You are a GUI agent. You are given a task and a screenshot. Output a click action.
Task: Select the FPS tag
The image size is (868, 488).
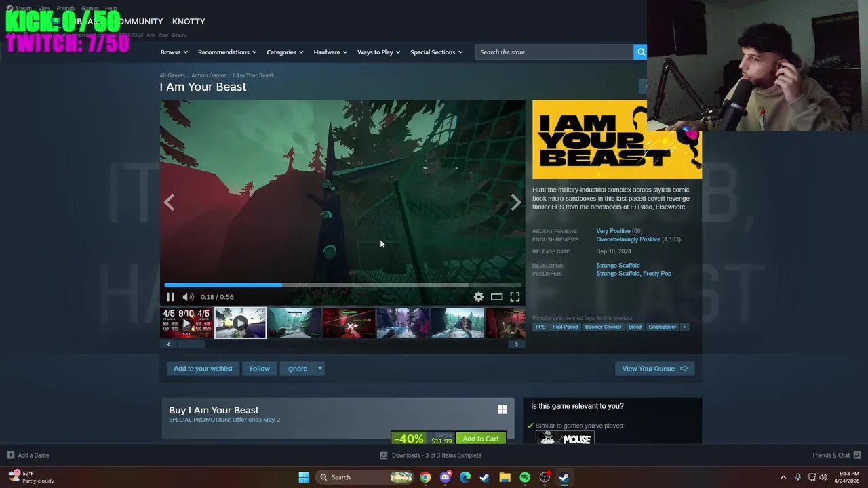[540, 327]
